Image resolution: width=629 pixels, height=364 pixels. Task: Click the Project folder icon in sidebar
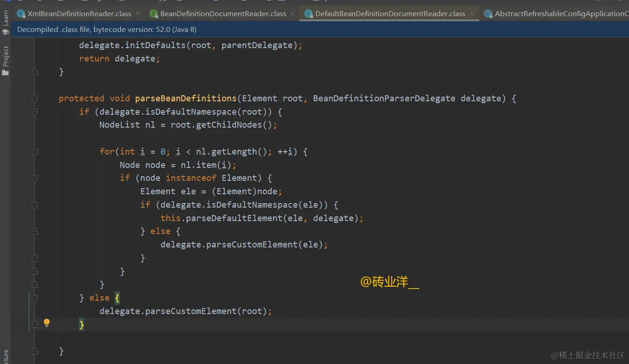pyautogui.click(x=6, y=73)
